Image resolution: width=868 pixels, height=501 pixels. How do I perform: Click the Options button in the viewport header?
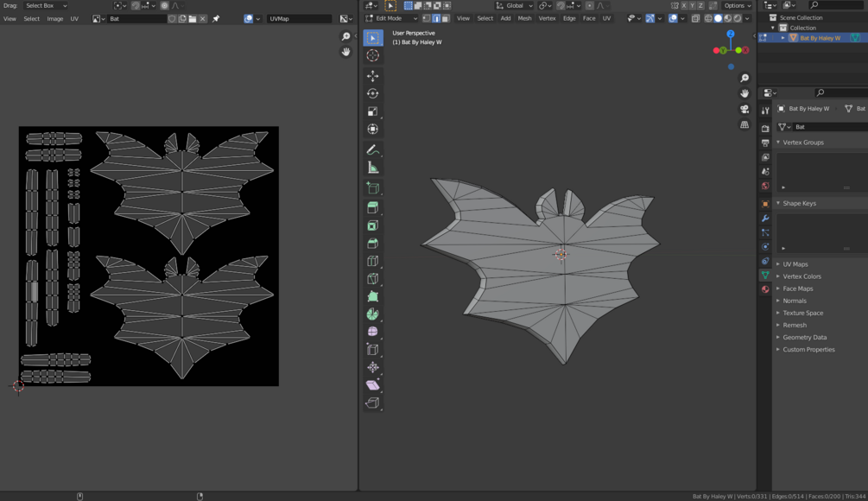[737, 6]
